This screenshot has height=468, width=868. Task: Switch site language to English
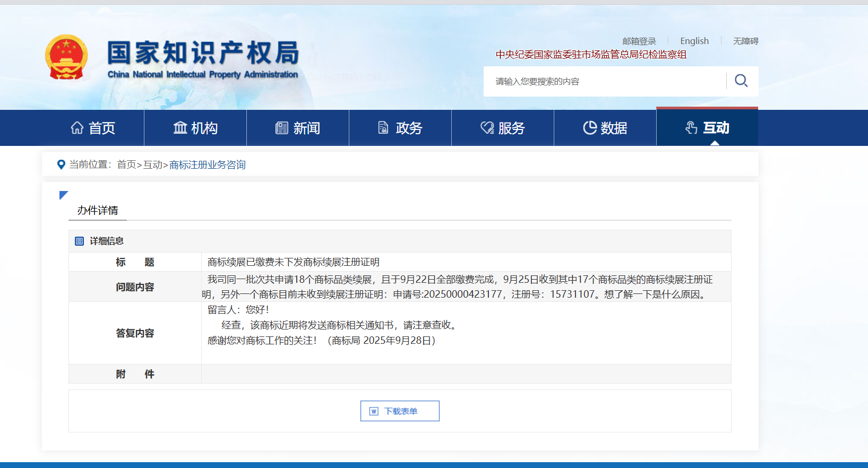click(694, 41)
